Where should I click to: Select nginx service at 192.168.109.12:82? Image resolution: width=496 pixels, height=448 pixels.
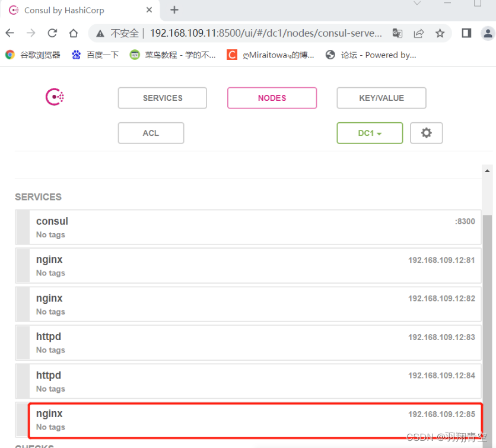[x=249, y=304]
